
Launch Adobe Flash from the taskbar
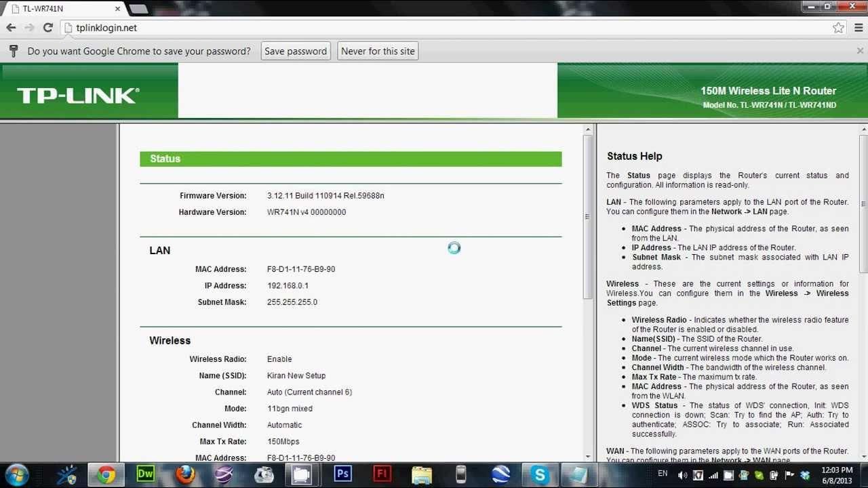click(382, 474)
